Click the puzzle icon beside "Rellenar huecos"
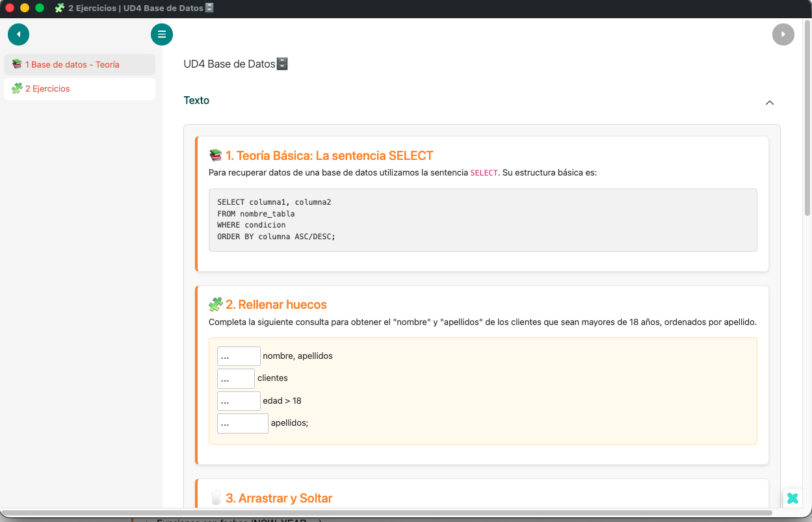 (x=216, y=304)
